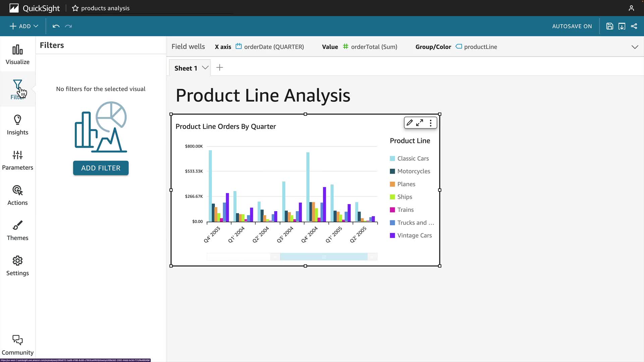Open the visual's three-dot options menu
Viewport: 644px width, 362px height.
[x=431, y=123]
